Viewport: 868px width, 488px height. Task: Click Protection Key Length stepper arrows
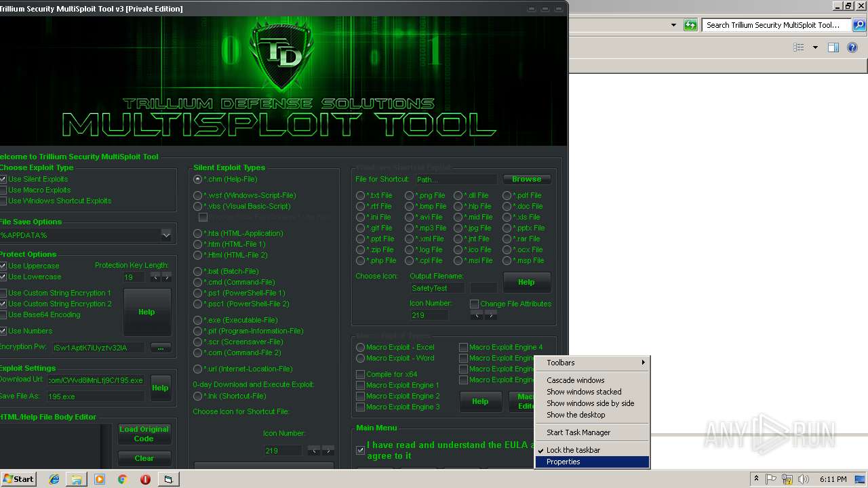161,277
